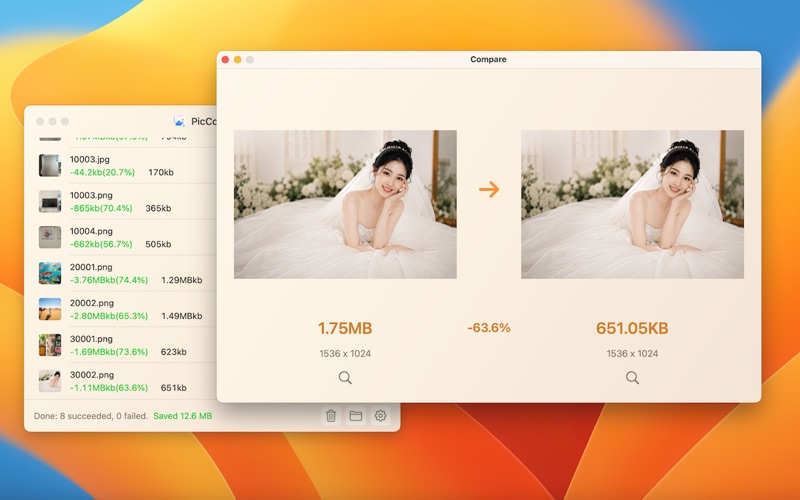Click the 1536 x 1024 dimensions under 1.75MB

point(345,354)
